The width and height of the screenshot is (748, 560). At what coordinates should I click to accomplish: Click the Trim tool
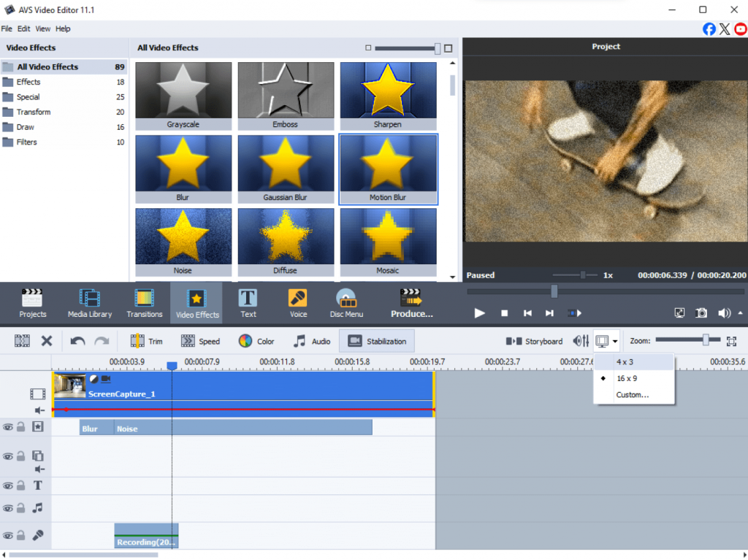click(147, 341)
